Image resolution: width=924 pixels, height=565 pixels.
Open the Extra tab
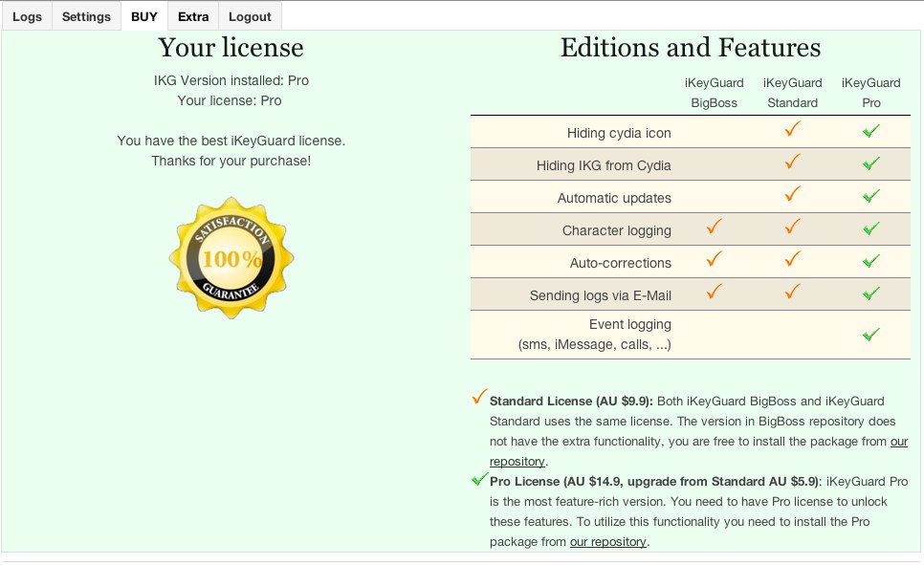click(x=193, y=16)
